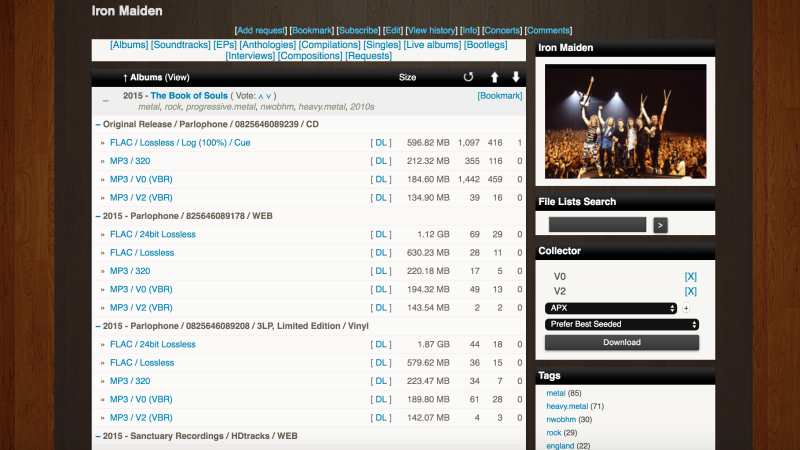
Task: Jump to the Anthologies section
Action: (x=267, y=45)
